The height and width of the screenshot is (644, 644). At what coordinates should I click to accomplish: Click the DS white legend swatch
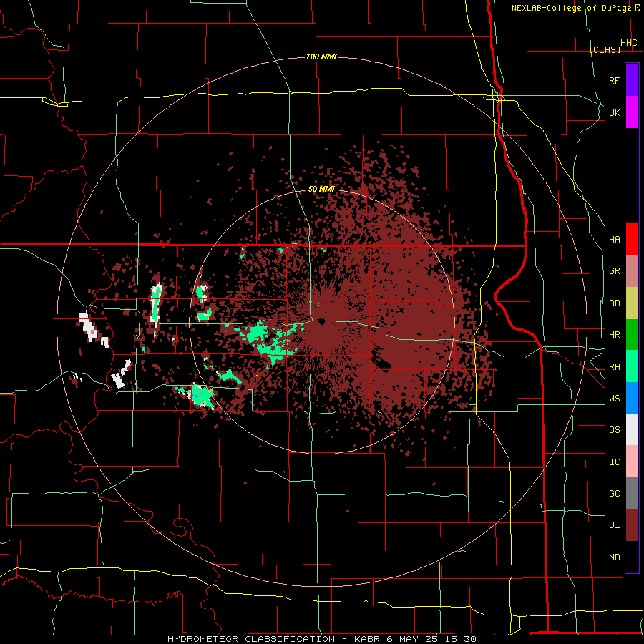click(632, 429)
